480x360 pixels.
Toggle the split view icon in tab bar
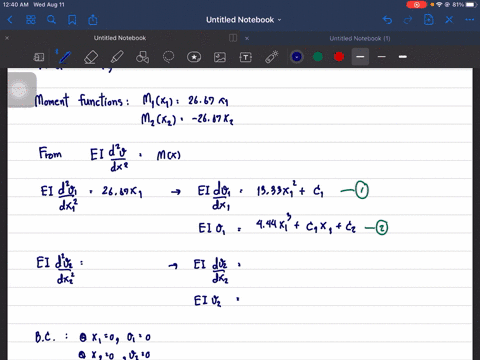tap(233, 38)
